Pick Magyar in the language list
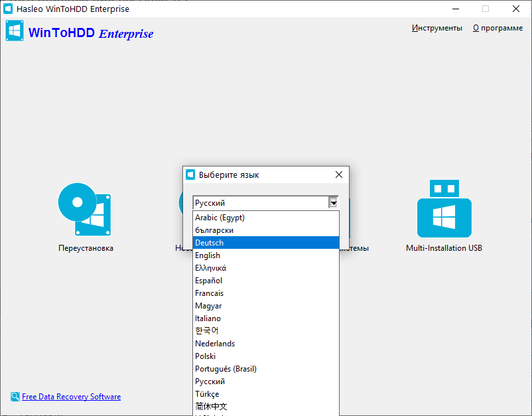This screenshot has height=416, width=532. coord(266,306)
